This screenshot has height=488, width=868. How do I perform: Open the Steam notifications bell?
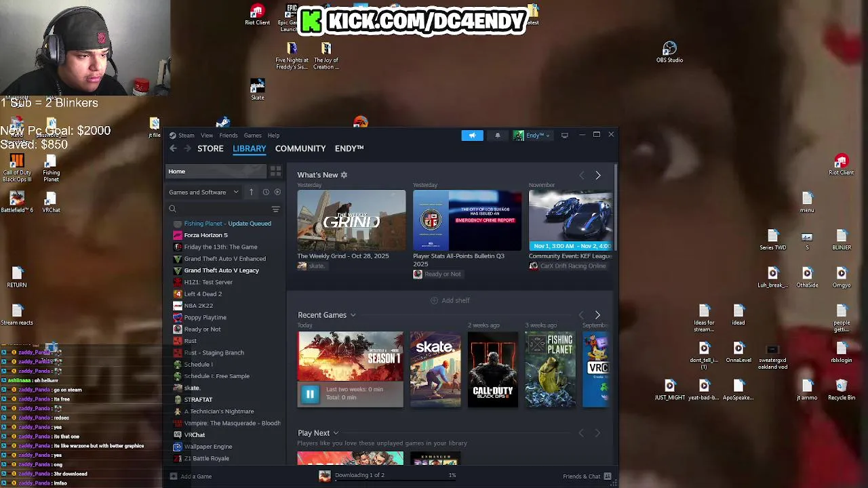pyautogui.click(x=497, y=136)
